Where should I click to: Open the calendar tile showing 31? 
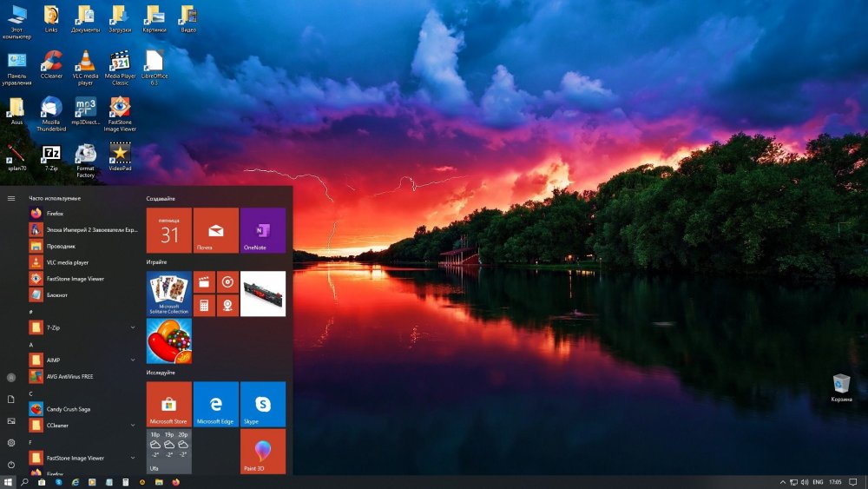169,230
